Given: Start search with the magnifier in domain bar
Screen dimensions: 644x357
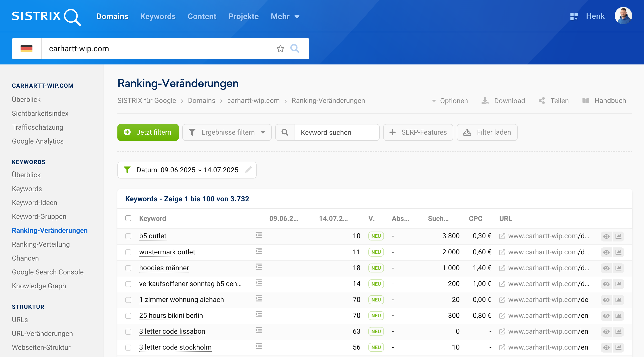Looking at the screenshot, I should point(295,49).
